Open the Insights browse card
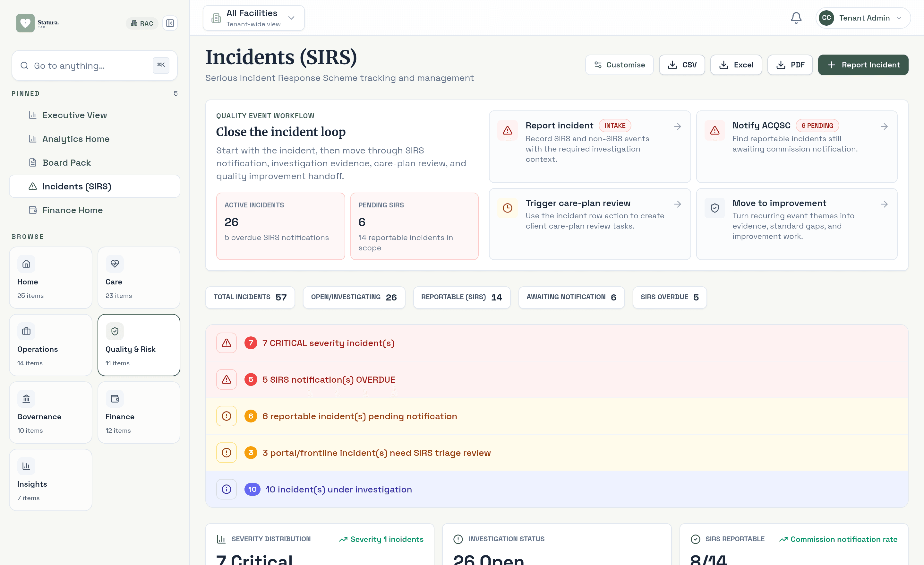924x565 pixels. (51, 480)
